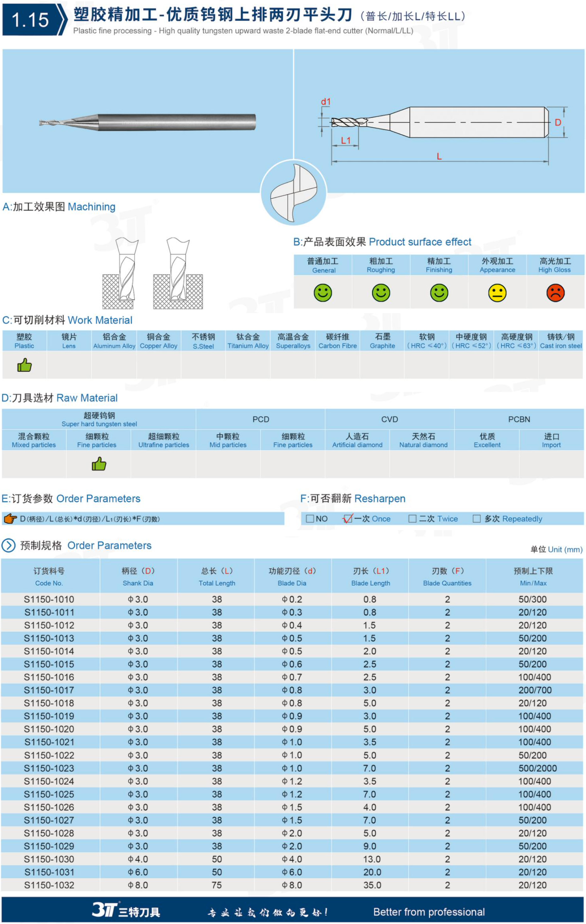
Task: Select the CVD material header
Action: pyautogui.click(x=390, y=419)
